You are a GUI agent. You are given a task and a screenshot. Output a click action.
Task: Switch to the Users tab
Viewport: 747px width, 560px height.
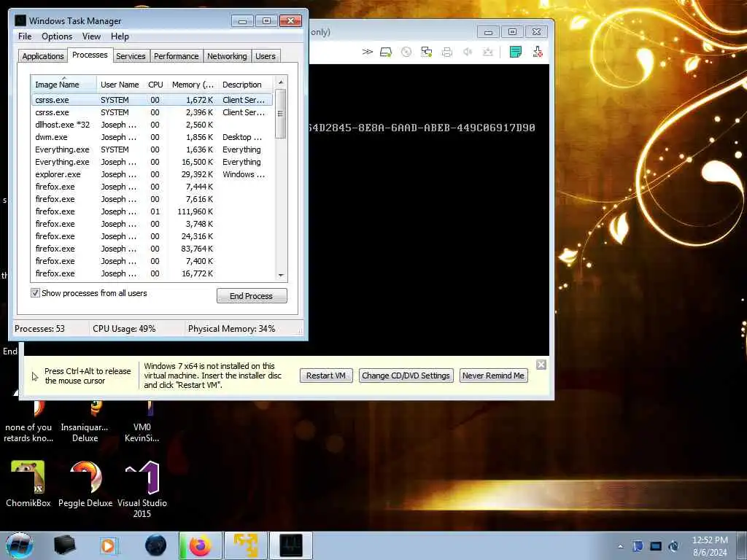click(x=265, y=56)
